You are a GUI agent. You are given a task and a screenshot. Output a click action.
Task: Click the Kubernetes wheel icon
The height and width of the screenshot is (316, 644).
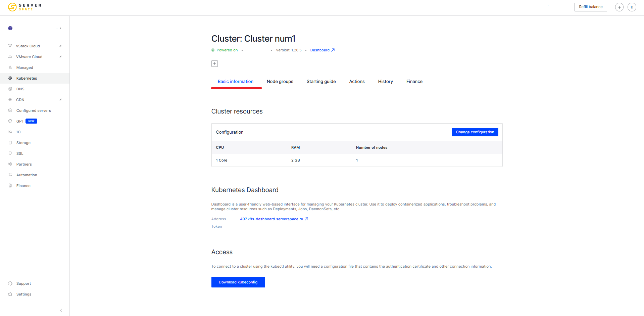(10, 78)
